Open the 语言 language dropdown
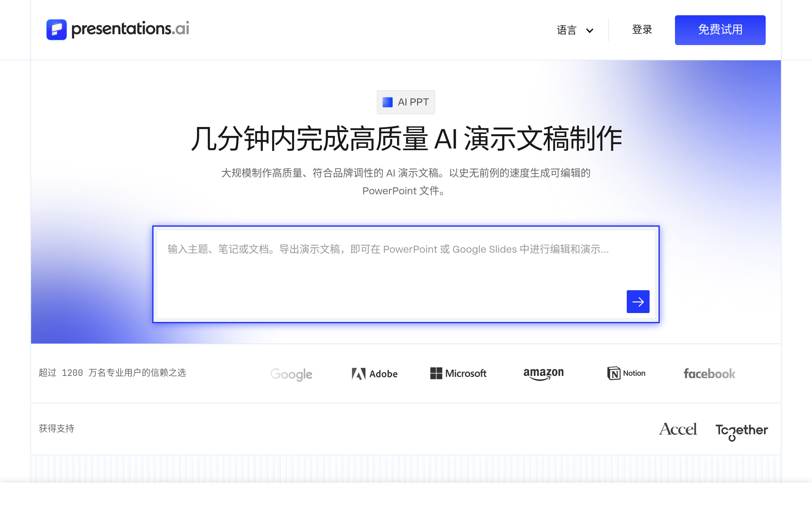 tap(575, 30)
